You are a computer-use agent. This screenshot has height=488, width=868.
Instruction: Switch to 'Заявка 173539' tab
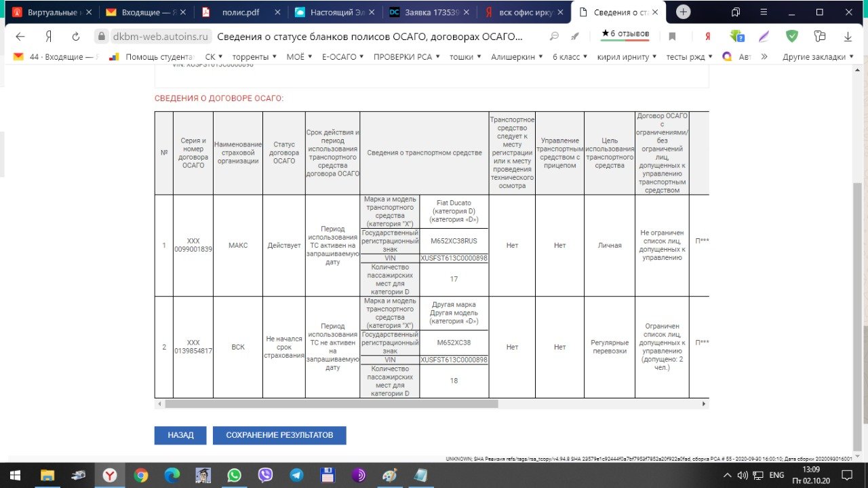(429, 12)
